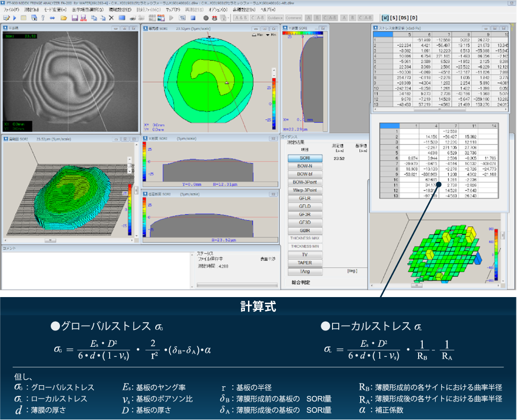Click the question mark help icon
Image resolution: width=517 pixels, height=420 pixels.
43,18
